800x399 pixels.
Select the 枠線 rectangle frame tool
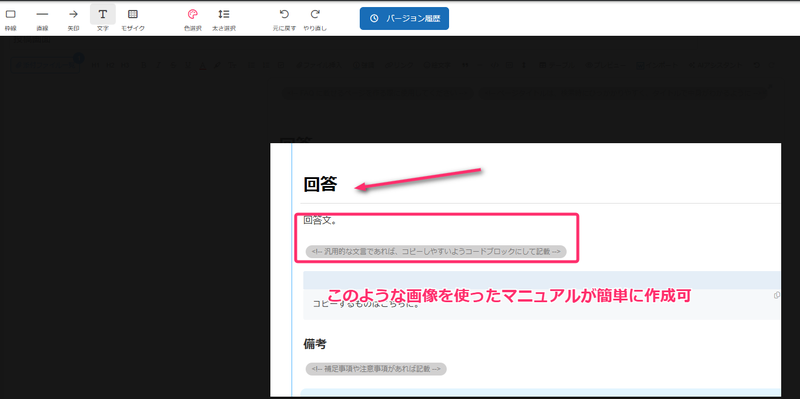tap(10, 18)
